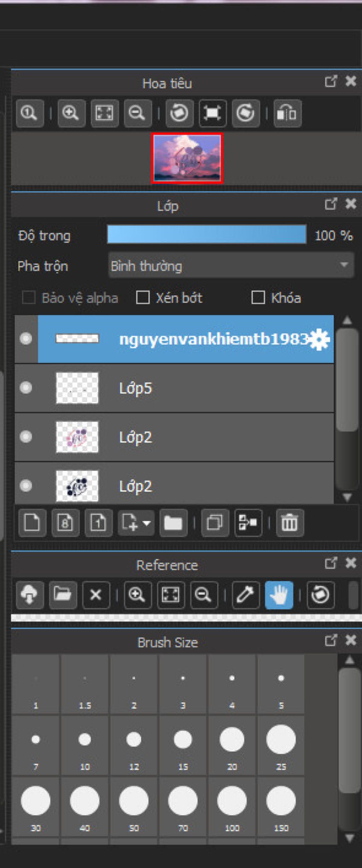Click the Độ trong opacity slider

tap(207, 234)
